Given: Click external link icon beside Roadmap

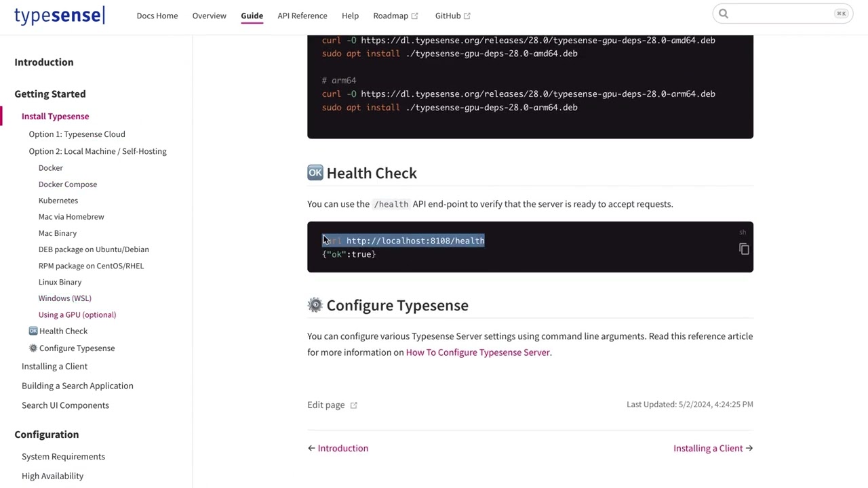Looking at the screenshot, I should point(415,16).
